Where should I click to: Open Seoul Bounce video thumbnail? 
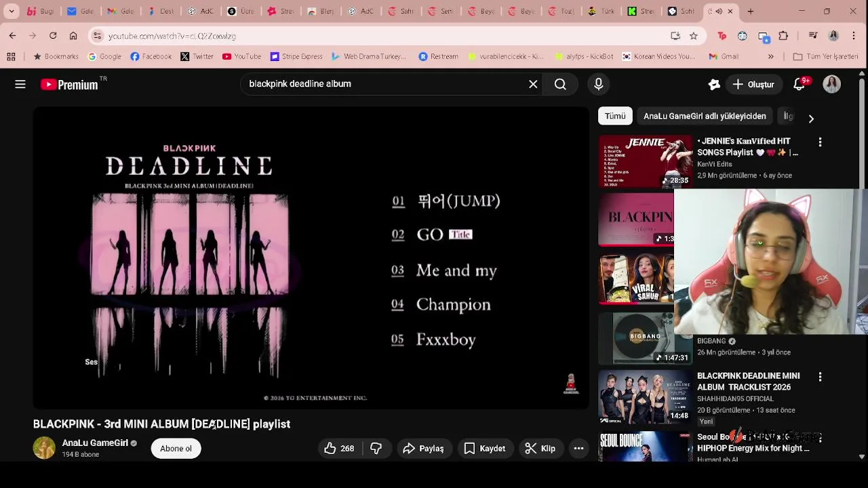click(646, 446)
